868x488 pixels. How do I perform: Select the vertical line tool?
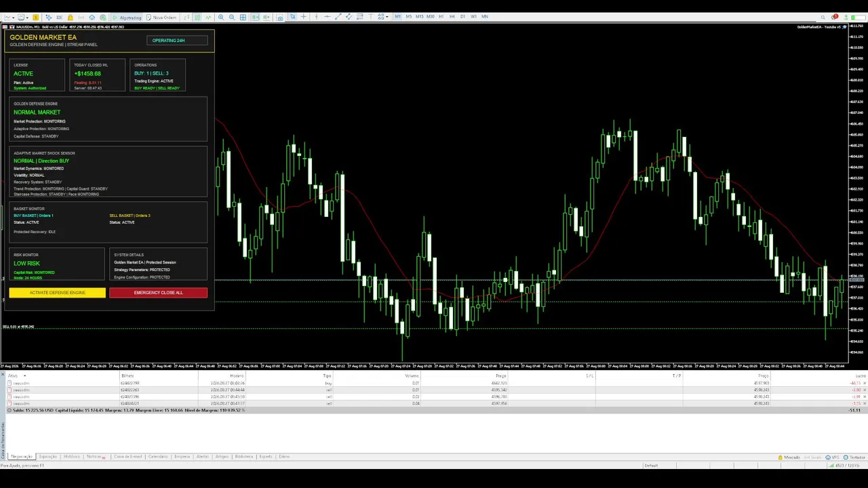316,16
